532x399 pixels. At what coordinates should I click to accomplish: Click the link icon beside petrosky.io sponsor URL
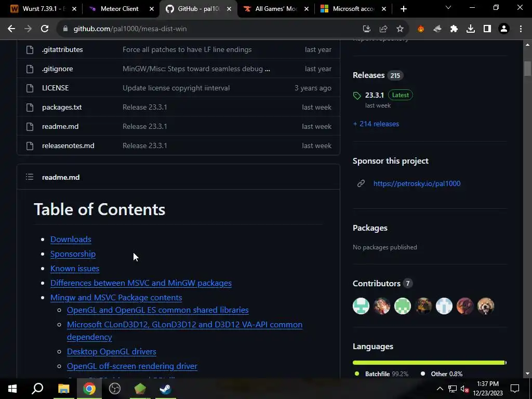[361, 183]
